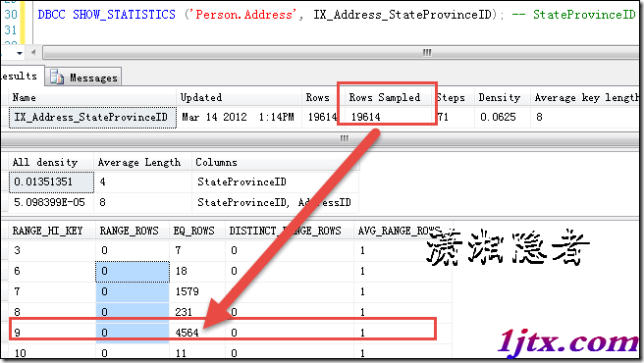Screen dimensions: 644x363
Task: Click the Columns column header
Action: pyautogui.click(x=276, y=162)
